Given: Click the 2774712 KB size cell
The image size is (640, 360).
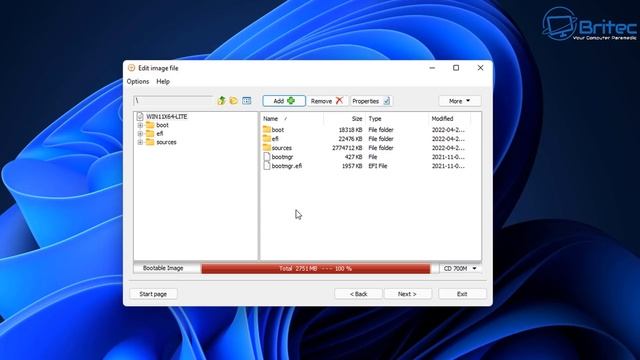Looking at the screenshot, I should coord(347,148).
